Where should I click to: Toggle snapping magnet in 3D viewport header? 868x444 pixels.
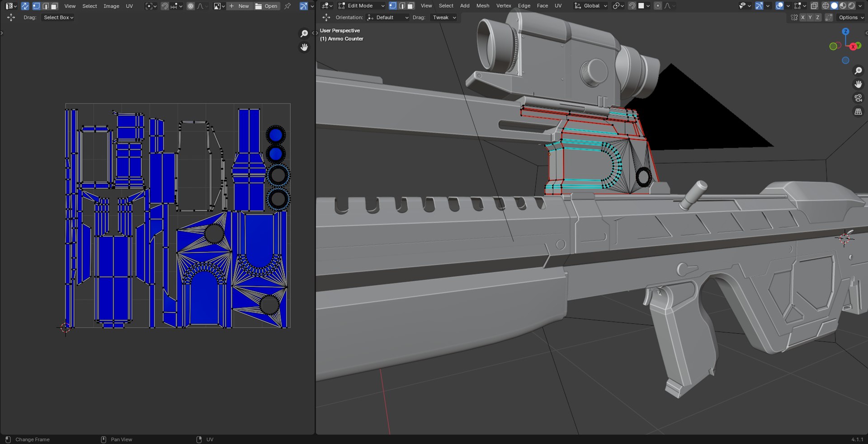(632, 6)
